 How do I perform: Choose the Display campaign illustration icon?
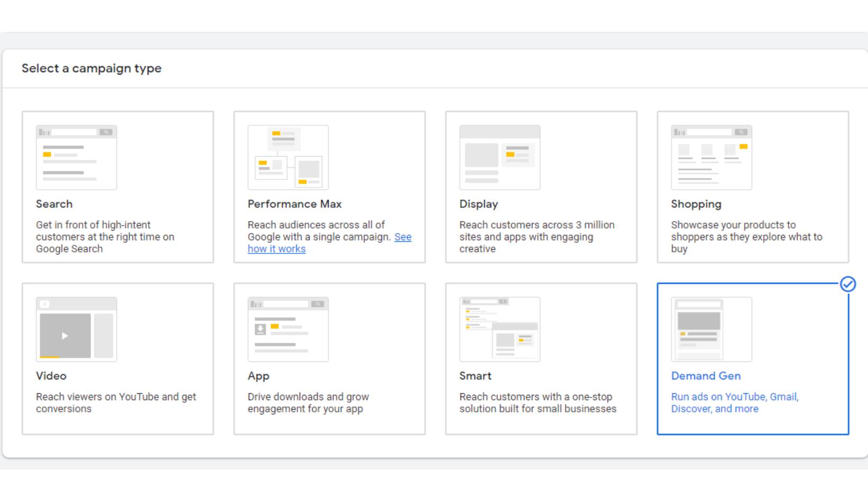click(500, 157)
